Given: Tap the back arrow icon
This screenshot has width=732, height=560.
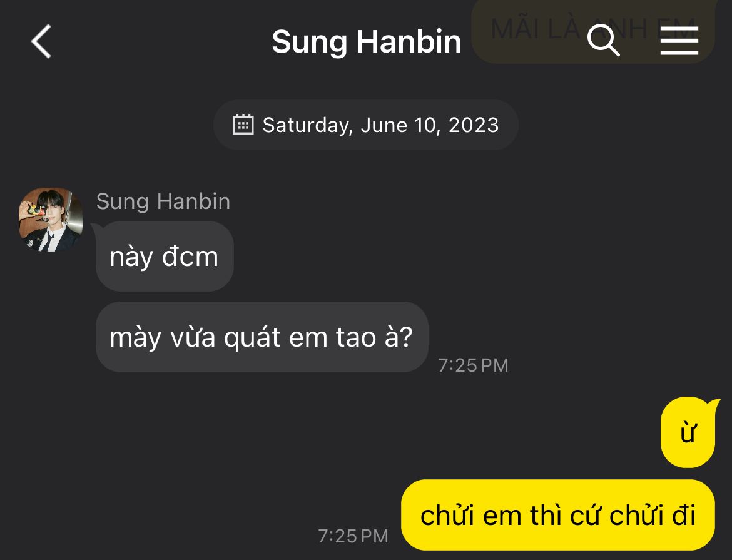Looking at the screenshot, I should (41, 41).
